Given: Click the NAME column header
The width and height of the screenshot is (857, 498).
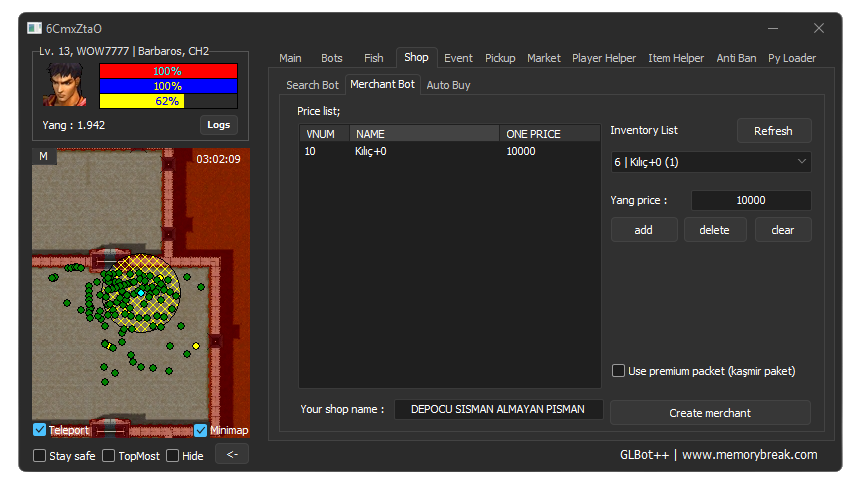Looking at the screenshot, I should pyautogui.click(x=425, y=134).
